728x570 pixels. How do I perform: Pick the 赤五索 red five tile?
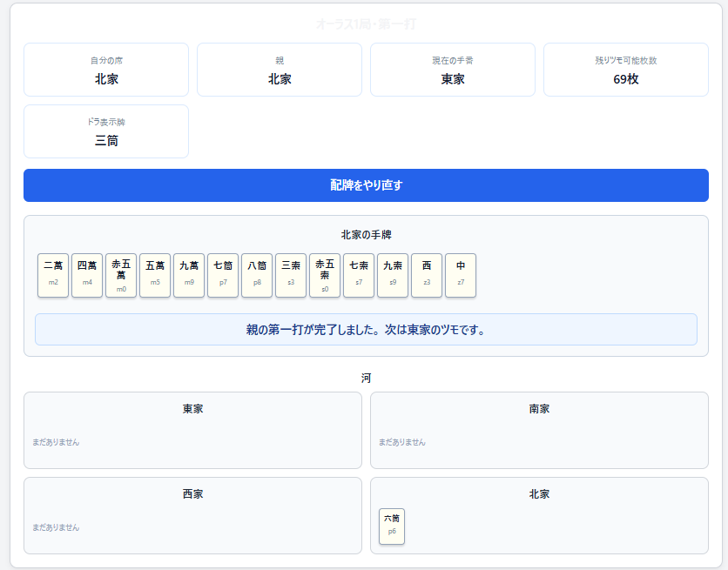[x=325, y=275]
